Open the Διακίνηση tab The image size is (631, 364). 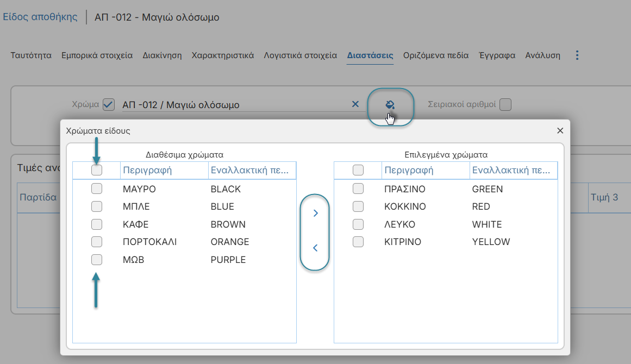click(162, 55)
